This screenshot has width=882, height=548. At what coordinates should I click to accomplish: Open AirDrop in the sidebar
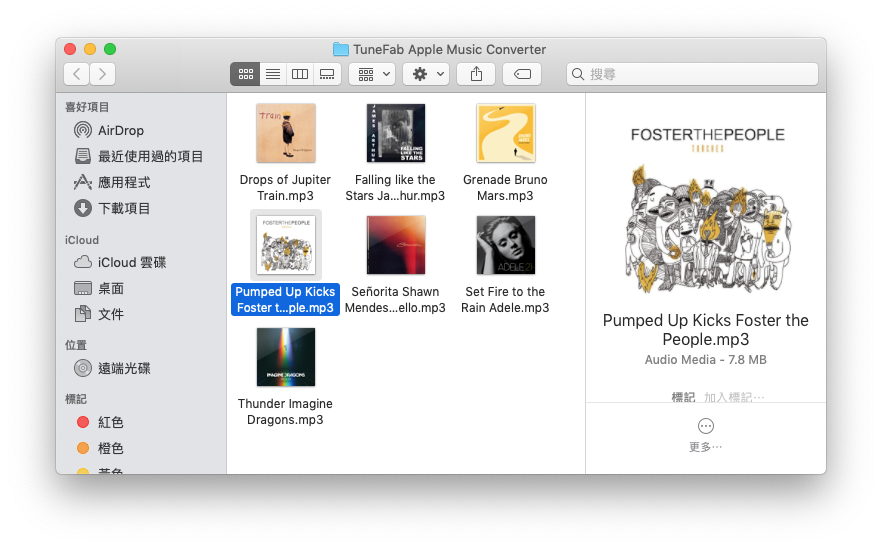click(109, 131)
